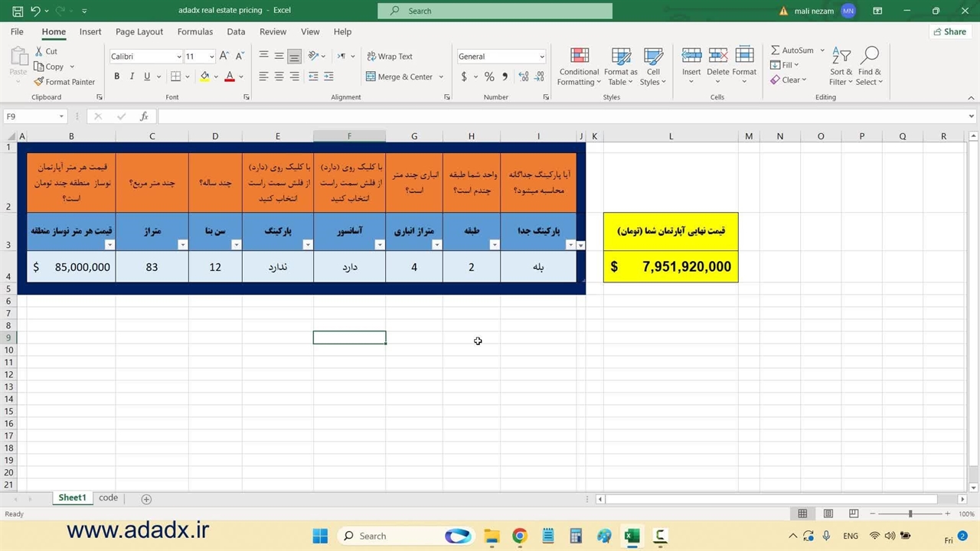Click the Share button

pyautogui.click(x=949, y=32)
